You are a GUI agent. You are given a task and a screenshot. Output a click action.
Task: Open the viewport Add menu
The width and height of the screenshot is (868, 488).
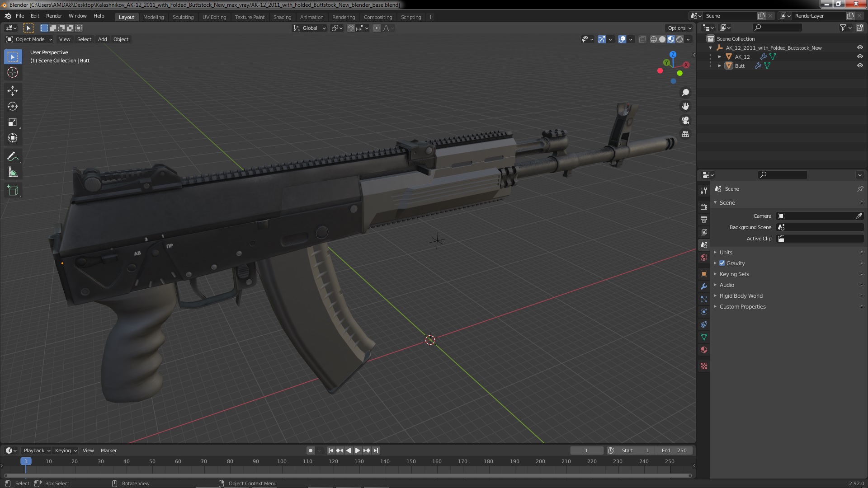click(x=103, y=39)
